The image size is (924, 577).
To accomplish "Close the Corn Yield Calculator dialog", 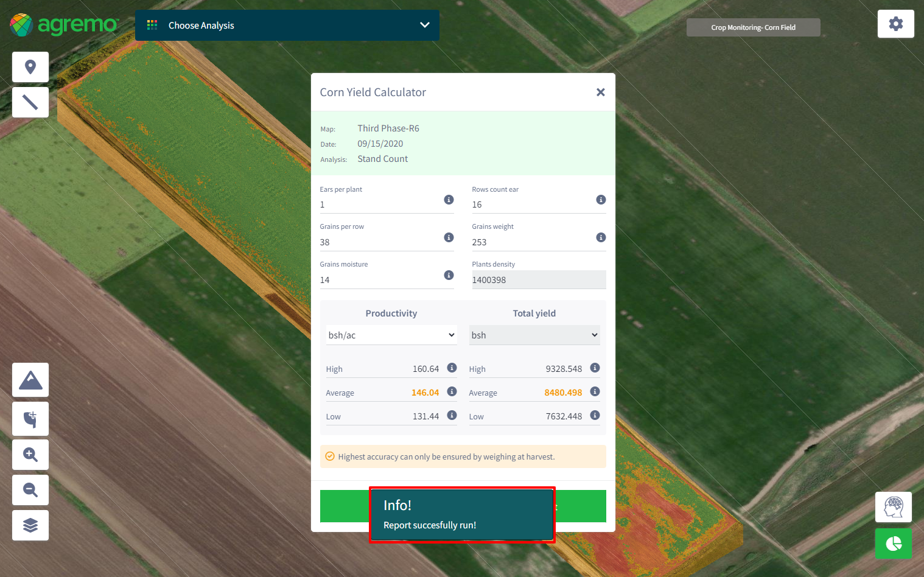I will pyautogui.click(x=600, y=93).
